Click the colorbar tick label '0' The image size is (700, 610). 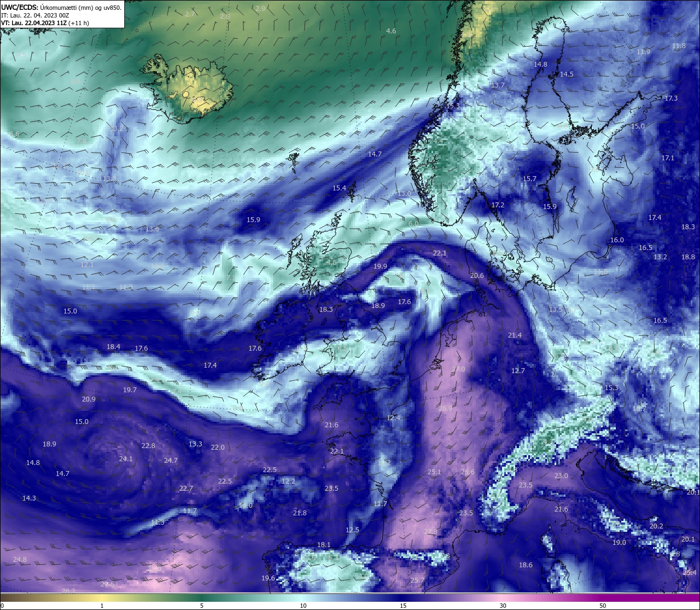[x=2, y=606]
